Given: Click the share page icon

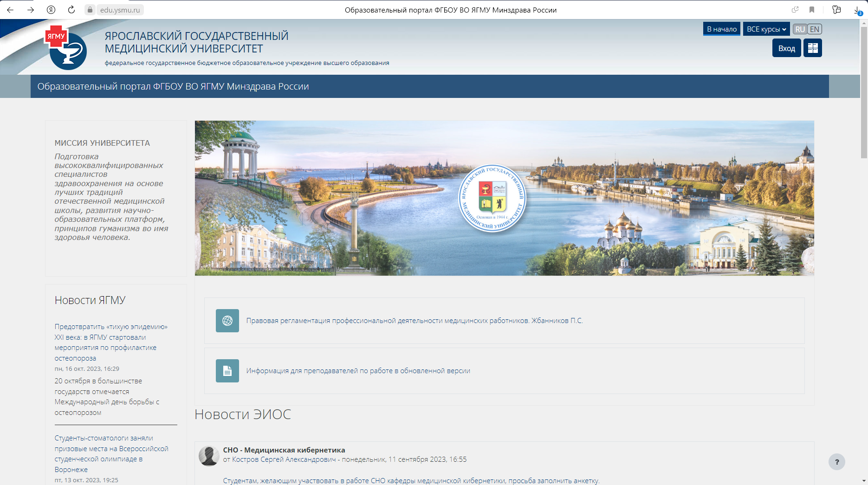Looking at the screenshot, I should click(x=795, y=10).
